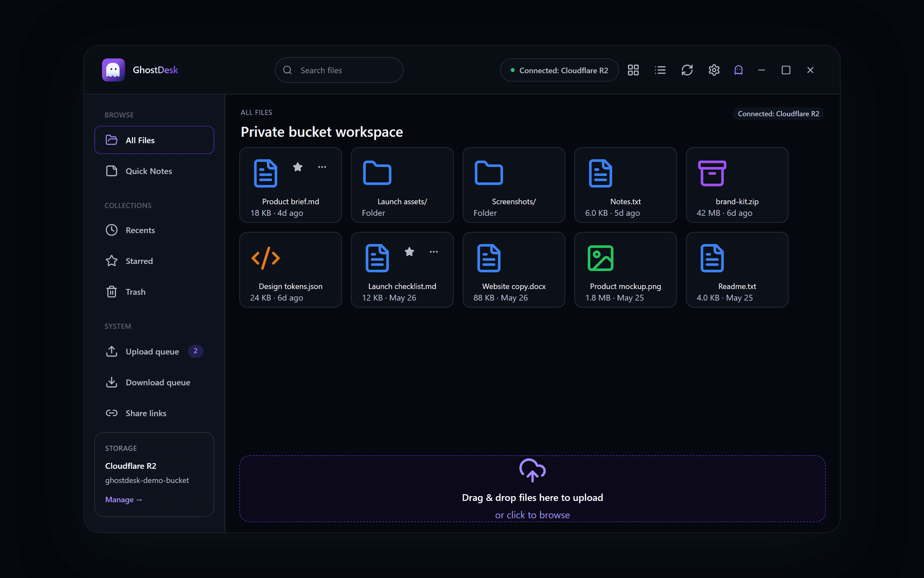Open Product mockup.png image icon
The image size is (924, 578).
(x=600, y=258)
